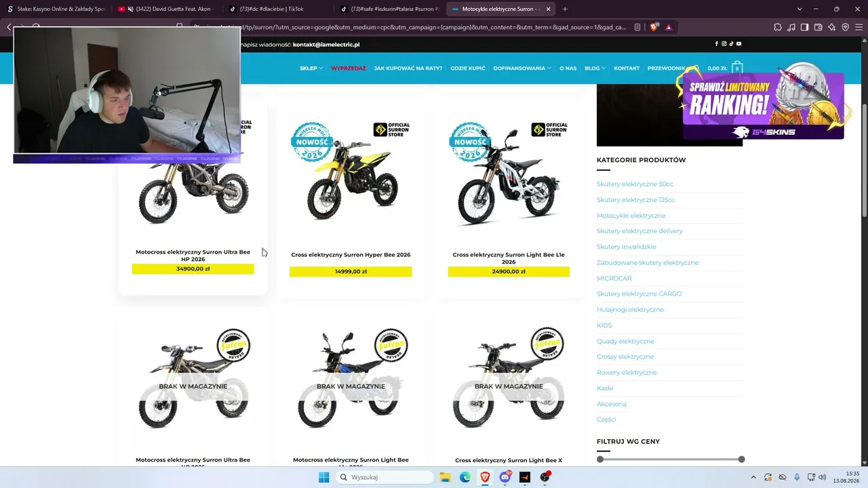
Task: Open the O NAS menu item
Action: point(568,68)
